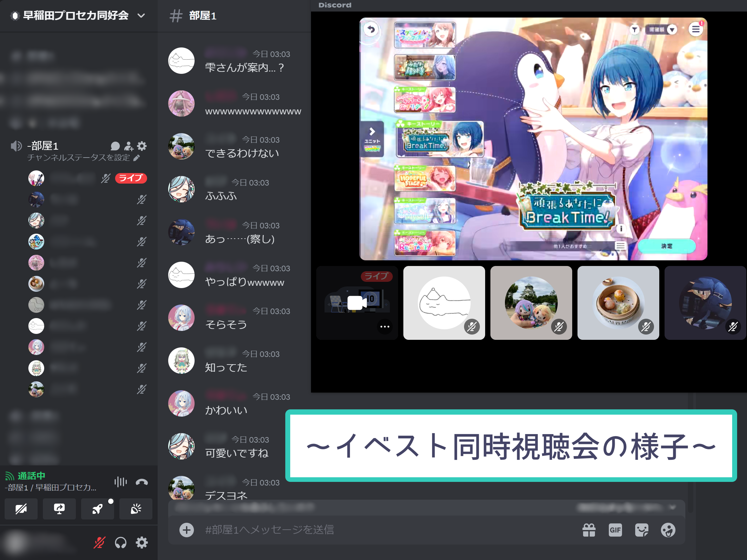Click the message 雫さんが案内...？

point(245,68)
